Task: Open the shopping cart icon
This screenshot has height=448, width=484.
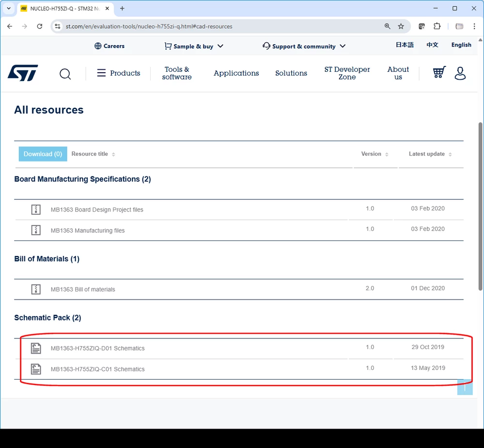Action: [439, 72]
